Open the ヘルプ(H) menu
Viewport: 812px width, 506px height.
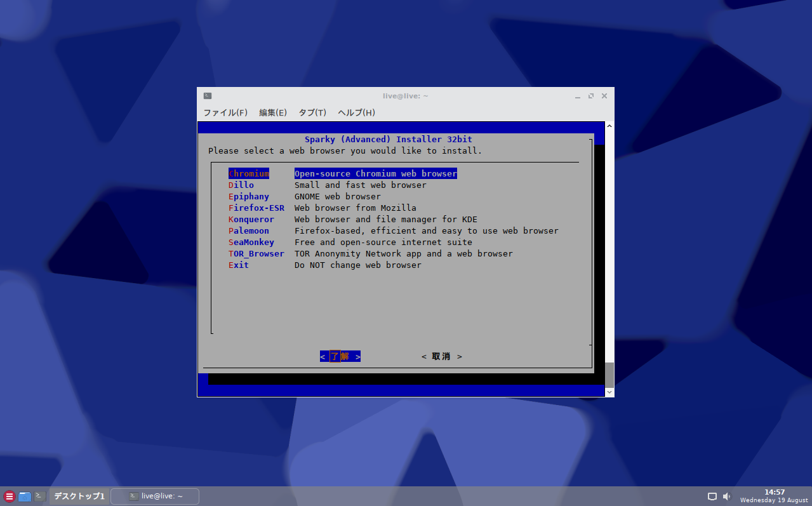(356, 112)
